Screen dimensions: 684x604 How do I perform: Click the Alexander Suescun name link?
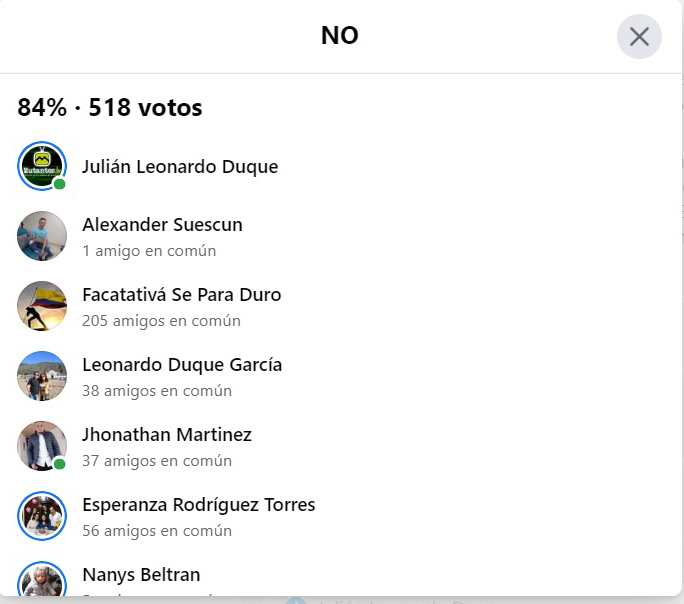point(162,225)
